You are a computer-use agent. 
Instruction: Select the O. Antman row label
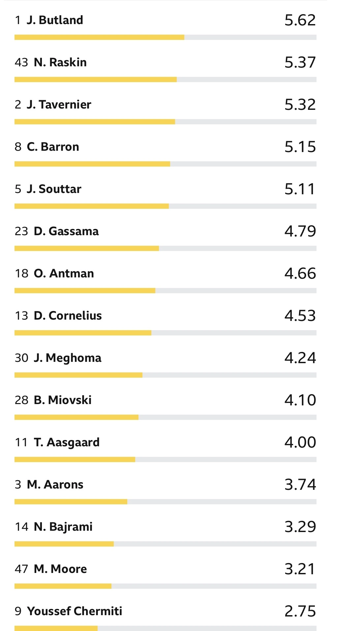[64, 273]
